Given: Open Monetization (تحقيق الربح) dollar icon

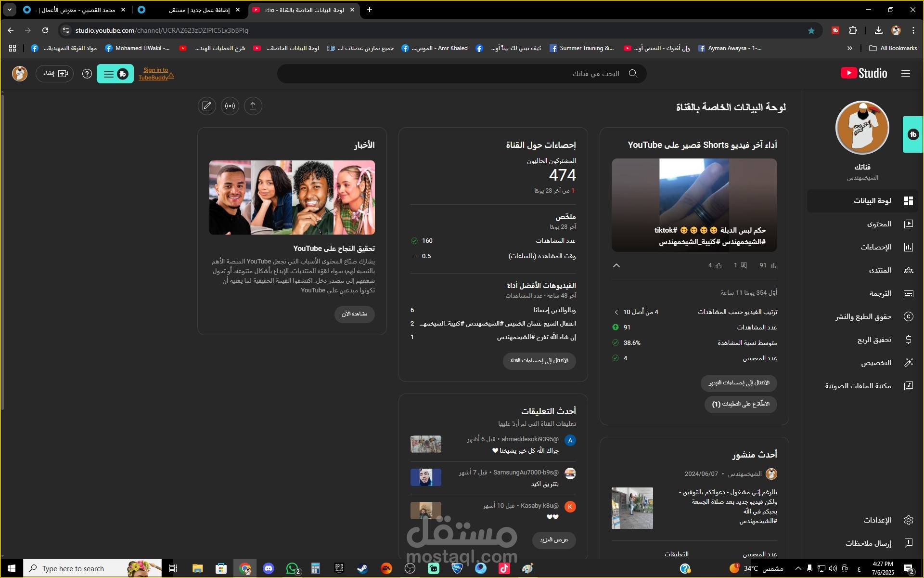Looking at the screenshot, I should tap(908, 340).
